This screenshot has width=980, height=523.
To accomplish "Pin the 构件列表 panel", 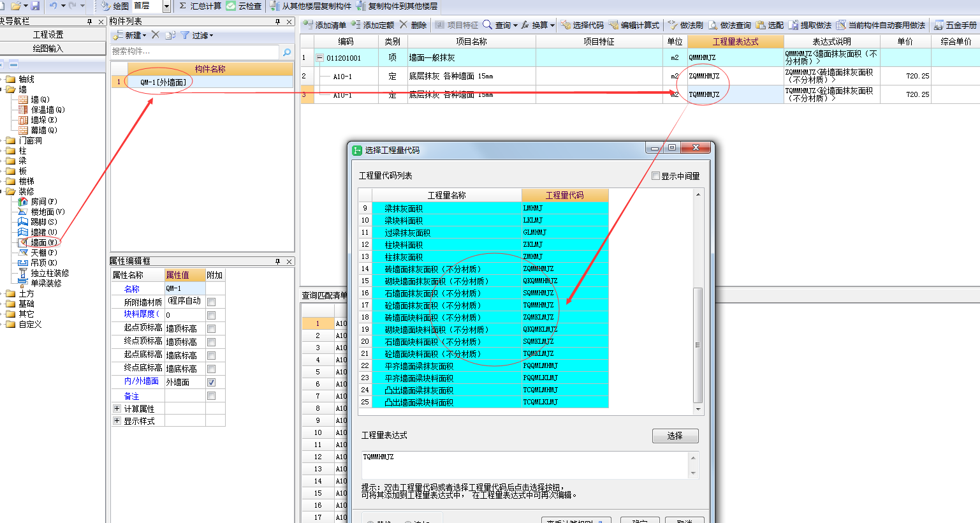I will (x=278, y=22).
